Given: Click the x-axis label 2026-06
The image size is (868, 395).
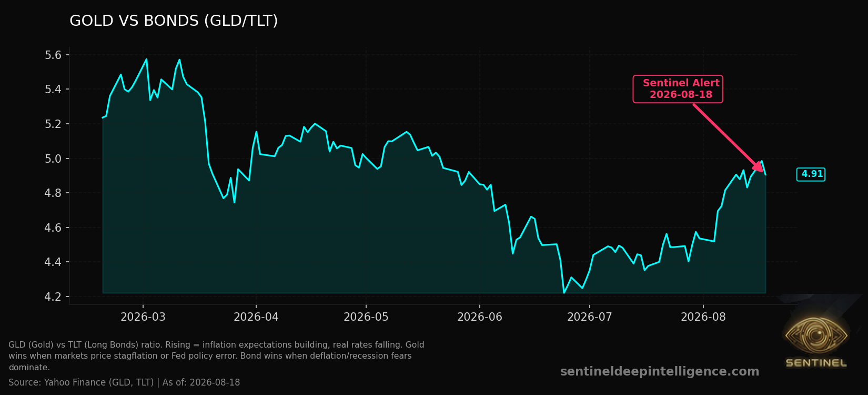Looking at the screenshot, I should point(479,317).
